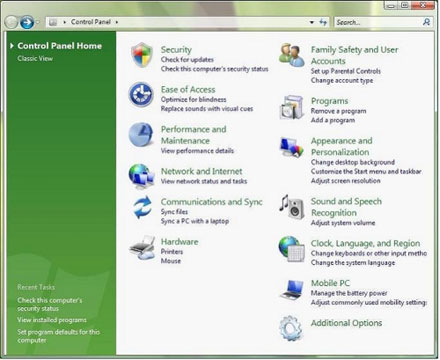
Task: Open Family Safety and User Accounts heading
Action: pyautogui.click(x=354, y=55)
